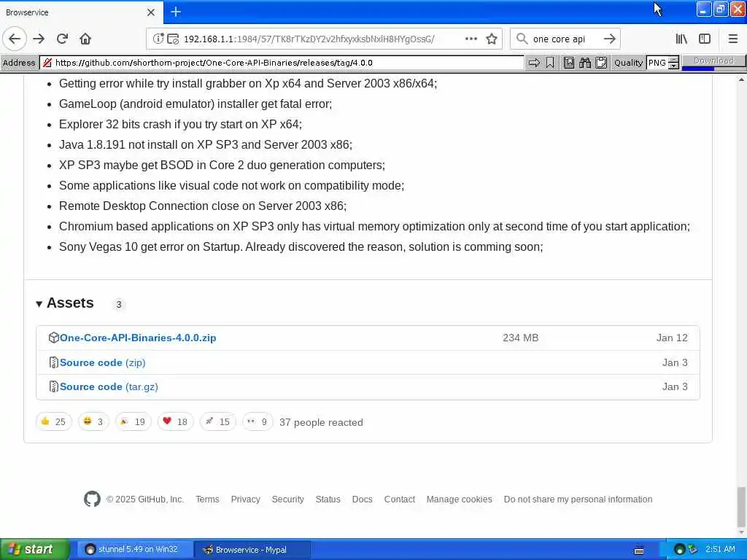Viewport: 747px width, 560px height.
Task: Toggle the heart reaction 18
Action: pyautogui.click(x=175, y=421)
